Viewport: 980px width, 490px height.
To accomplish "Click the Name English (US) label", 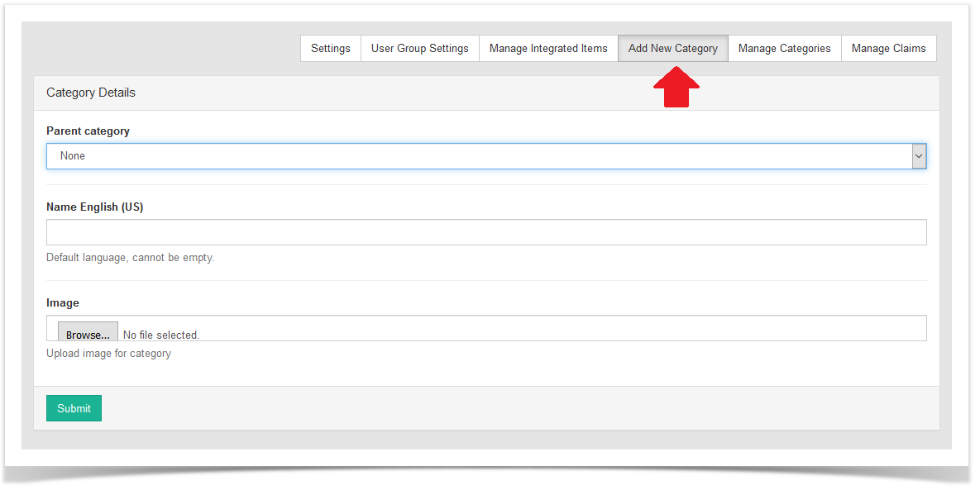I will click(x=94, y=207).
